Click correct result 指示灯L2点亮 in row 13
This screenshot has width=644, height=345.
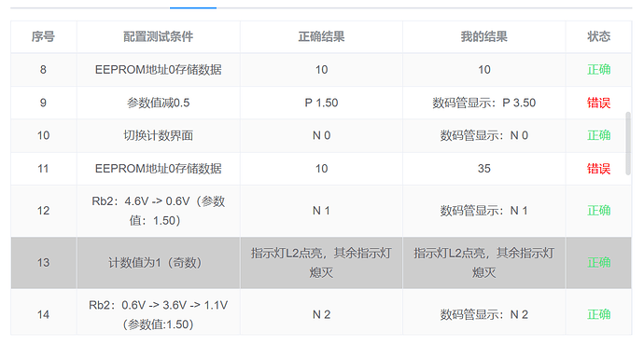[x=321, y=263]
